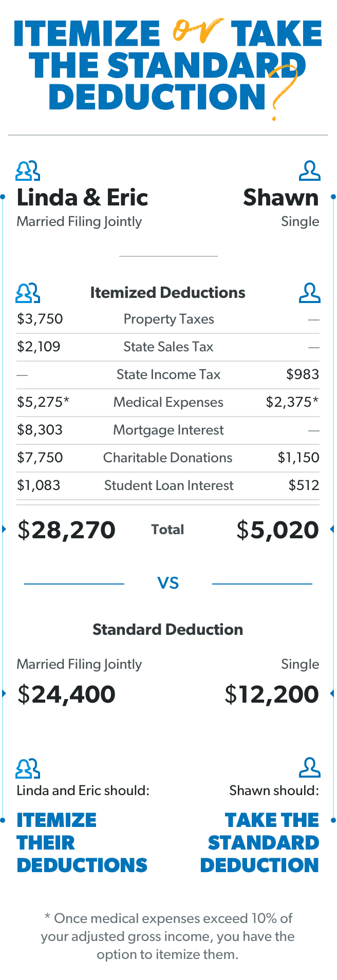Image resolution: width=337 pixels, height=980 pixels.
Task: Click the $24,400 standard deduction amount
Action: (x=66, y=694)
